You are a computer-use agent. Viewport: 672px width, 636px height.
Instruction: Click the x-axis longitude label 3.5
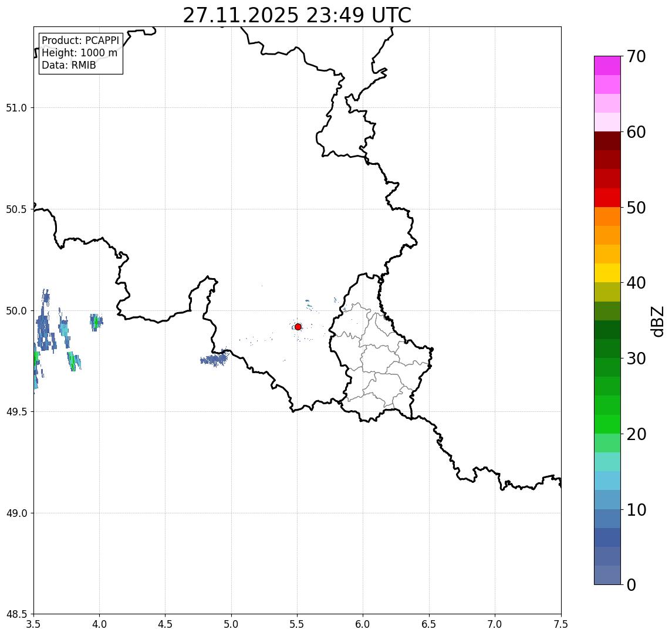point(33,624)
